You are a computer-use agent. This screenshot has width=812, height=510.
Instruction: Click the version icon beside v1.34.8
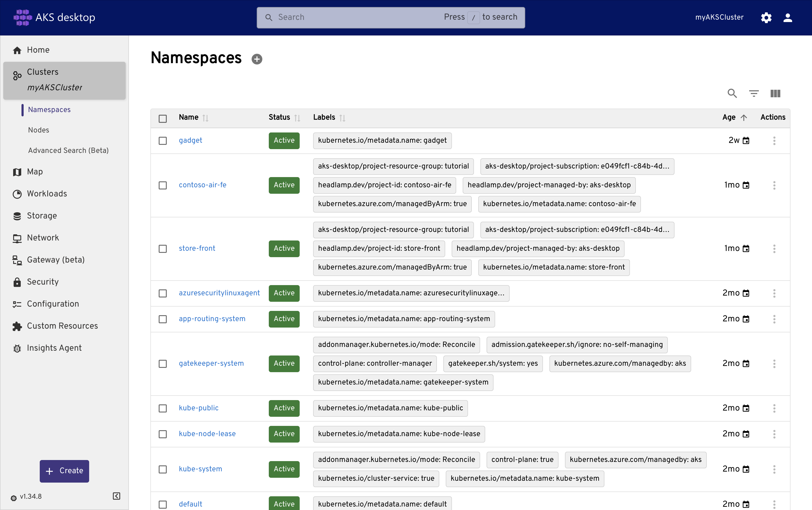pyautogui.click(x=13, y=498)
